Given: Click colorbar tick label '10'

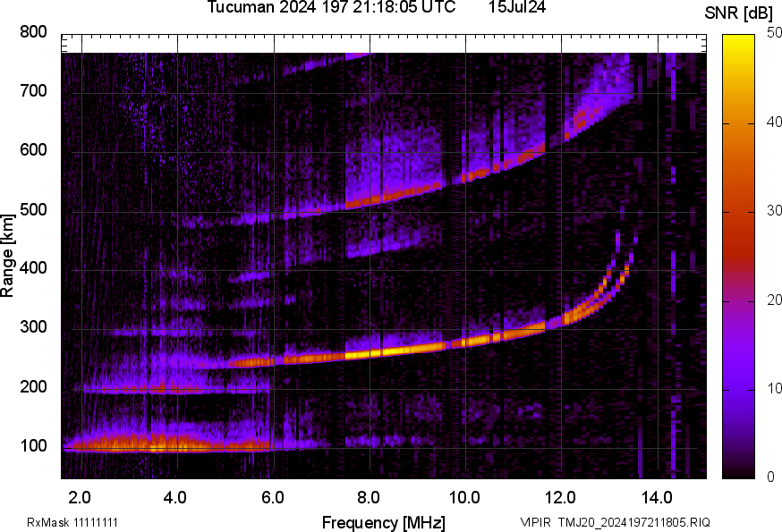Looking at the screenshot, I should tap(774, 388).
